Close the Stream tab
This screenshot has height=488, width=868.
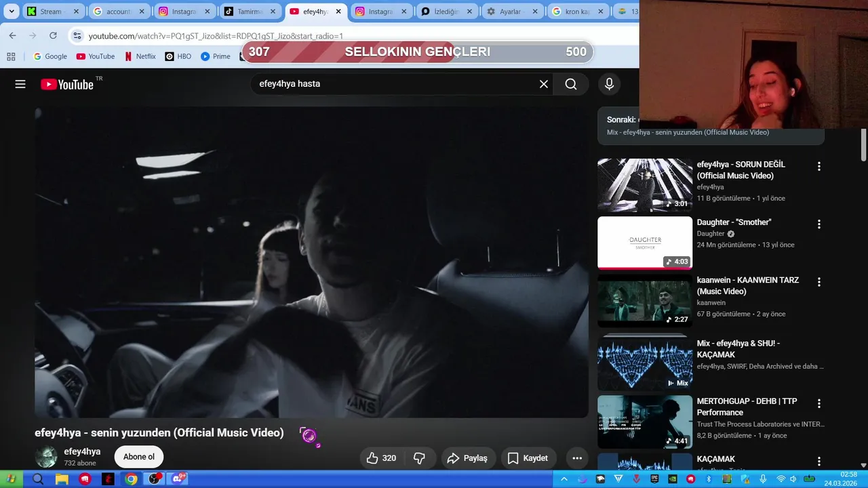76,12
